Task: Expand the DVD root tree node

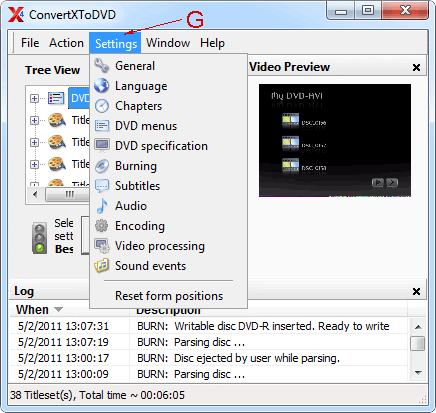Action: 34,98
